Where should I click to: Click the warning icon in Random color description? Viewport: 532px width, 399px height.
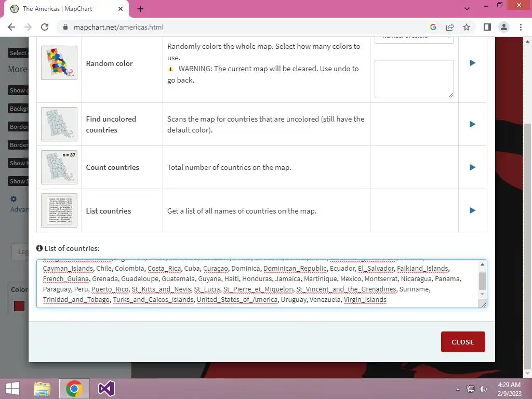[x=170, y=69]
